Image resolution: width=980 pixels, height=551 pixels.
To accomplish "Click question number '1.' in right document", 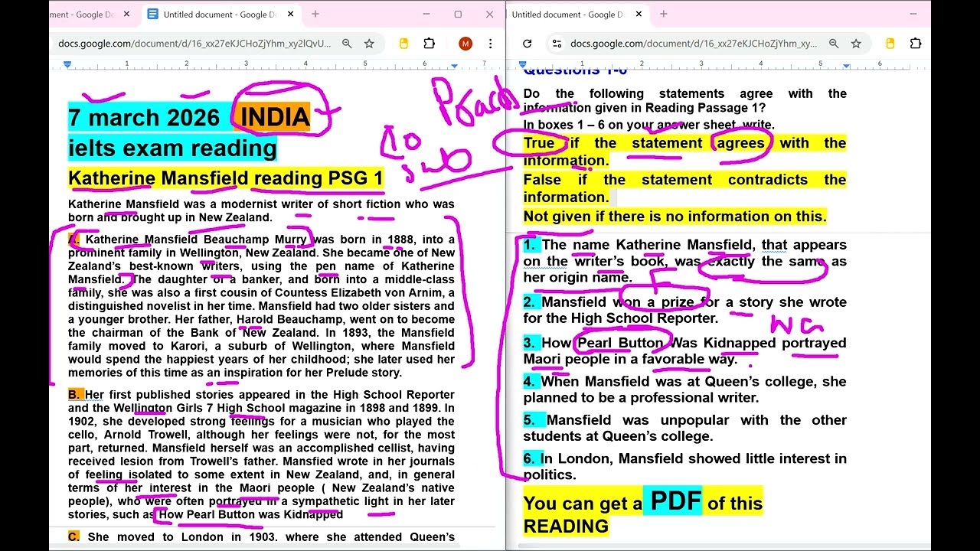I will click(531, 245).
